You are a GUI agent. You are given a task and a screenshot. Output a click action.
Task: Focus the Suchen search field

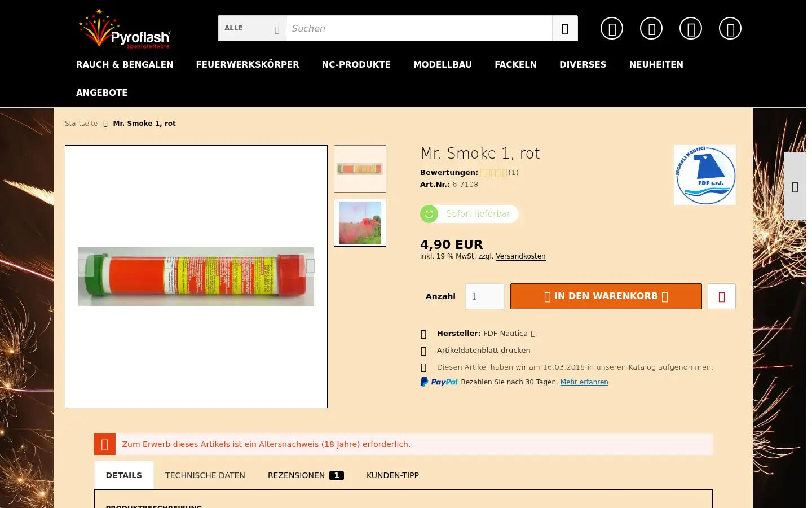pyautogui.click(x=419, y=28)
